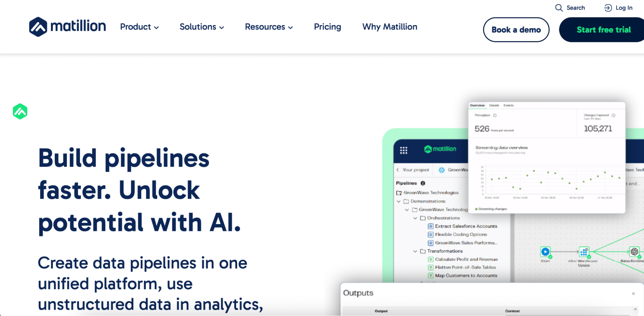Open the Solutions dropdown menu

point(202,27)
